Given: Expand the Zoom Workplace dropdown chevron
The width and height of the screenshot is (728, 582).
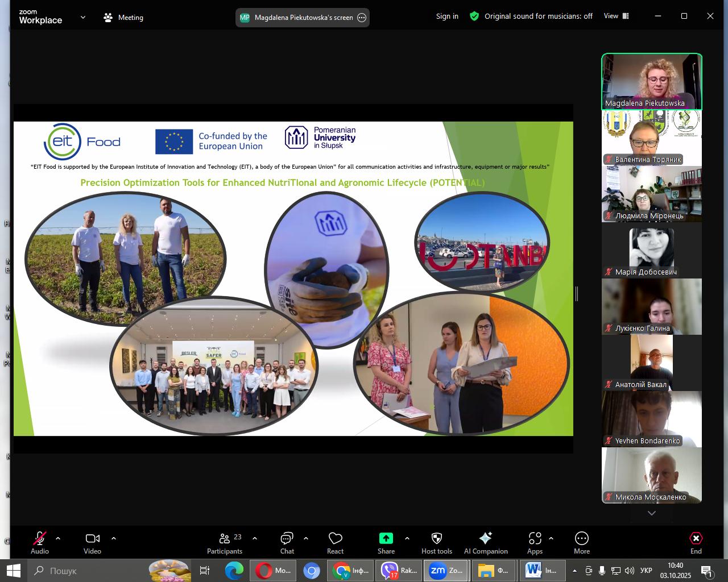Looking at the screenshot, I should click(83, 17).
